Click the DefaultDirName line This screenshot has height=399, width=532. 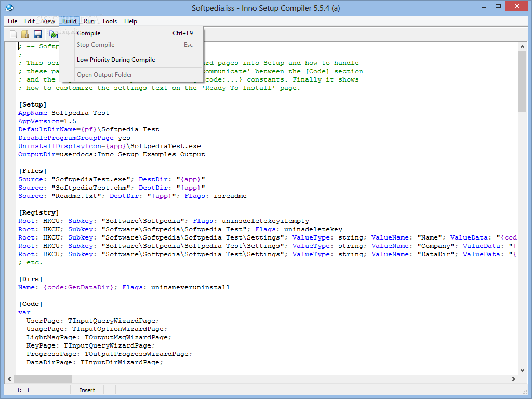[88, 129]
